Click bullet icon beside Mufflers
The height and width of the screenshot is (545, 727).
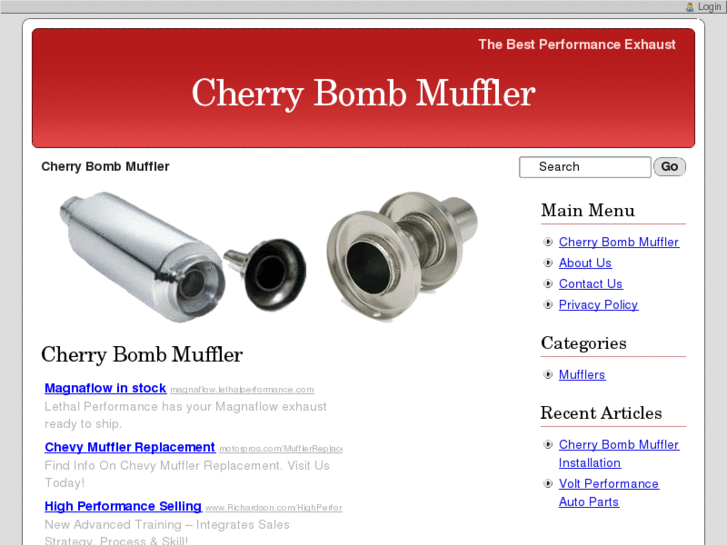(548, 375)
